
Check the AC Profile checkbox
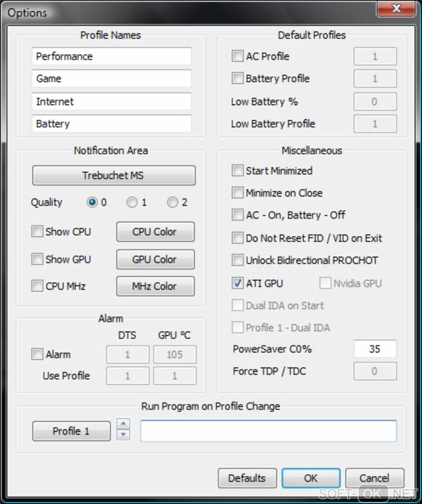click(237, 56)
